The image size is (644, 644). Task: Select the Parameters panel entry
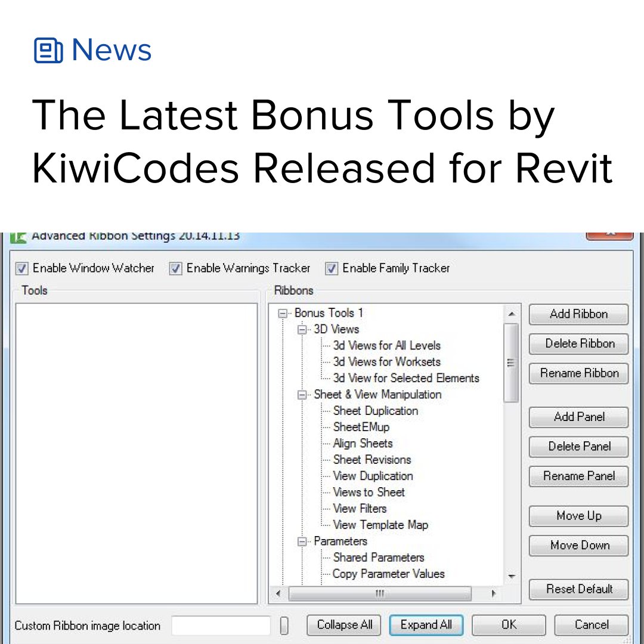(x=340, y=541)
